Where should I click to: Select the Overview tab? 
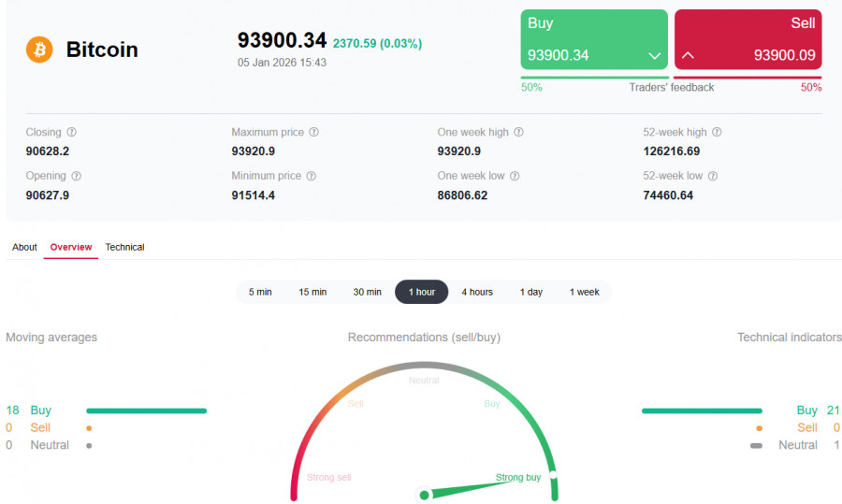point(71,247)
